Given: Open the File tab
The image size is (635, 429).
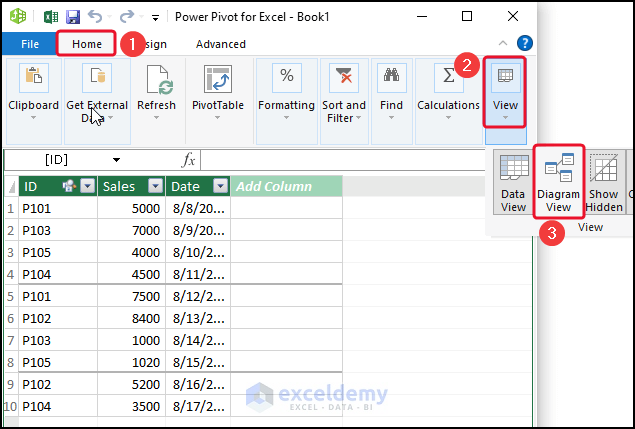Looking at the screenshot, I should (x=30, y=44).
